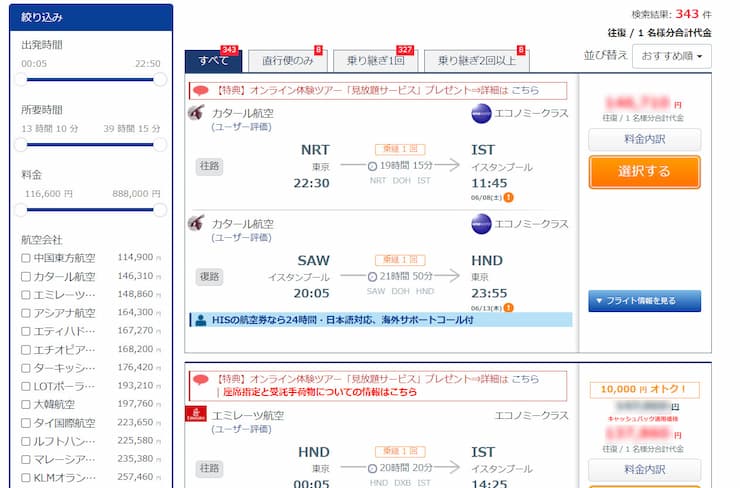This screenshot has width=740, height=488.
Task: Click the oneworld alliance badge on outbound flight
Action: [x=481, y=113]
